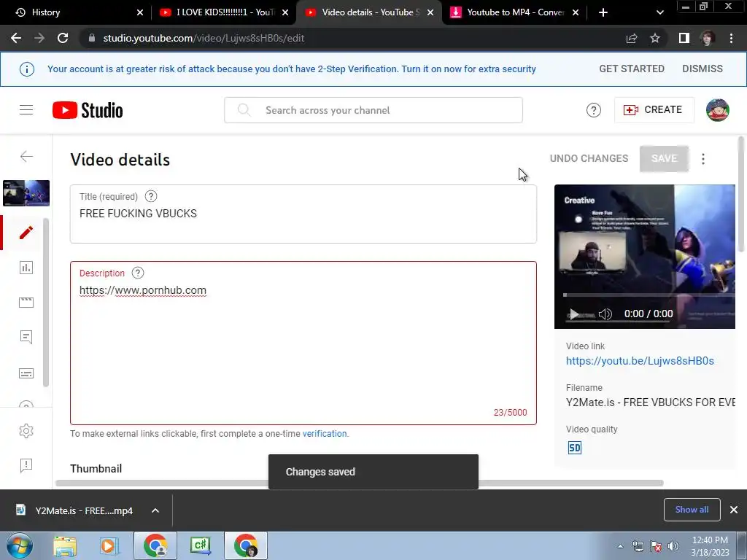This screenshot has width=747, height=560.
Task: Open Windows Explorer from taskbar
Action: (x=65, y=546)
